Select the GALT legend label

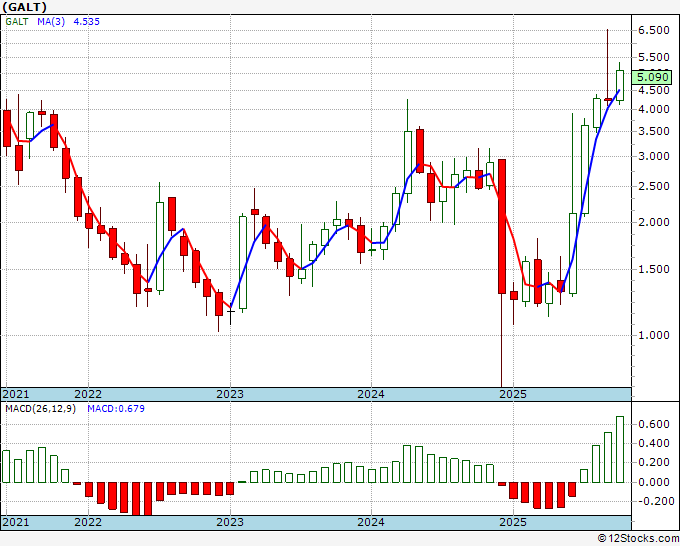click(x=17, y=21)
